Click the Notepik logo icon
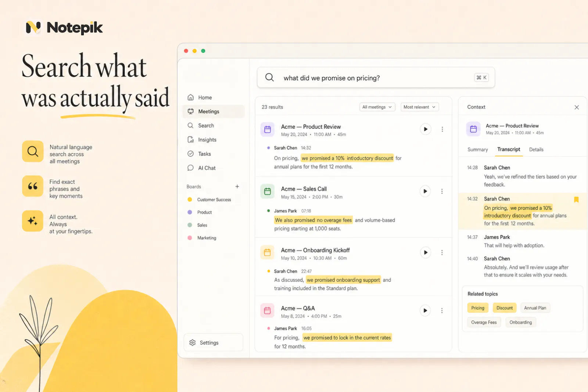Image resolution: width=588 pixels, height=392 pixels. [33, 27]
